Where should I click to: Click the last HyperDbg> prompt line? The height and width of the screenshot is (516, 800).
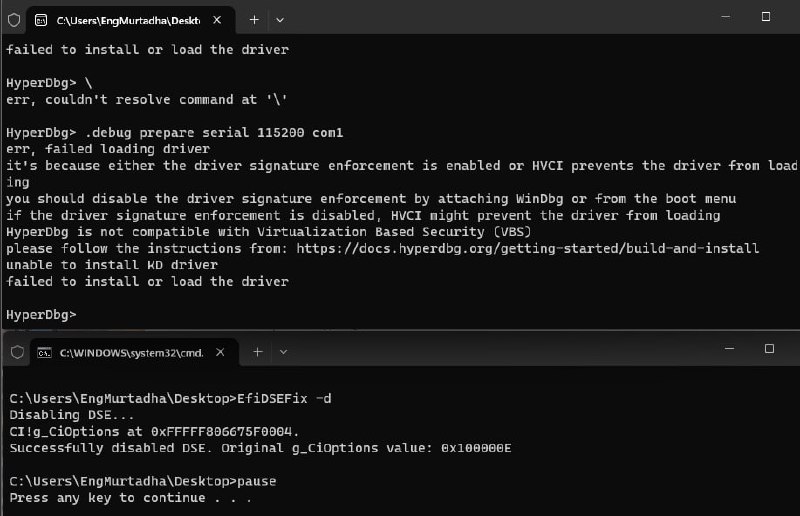[41, 315]
